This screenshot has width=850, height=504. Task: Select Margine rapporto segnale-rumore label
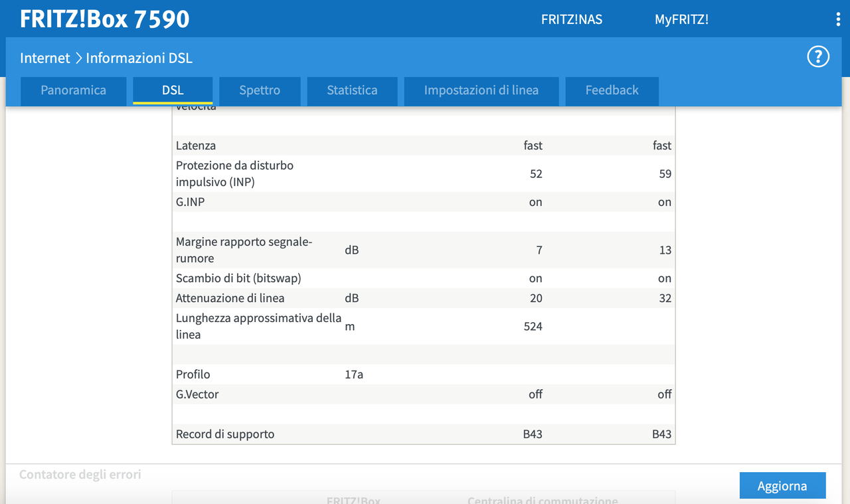click(244, 250)
